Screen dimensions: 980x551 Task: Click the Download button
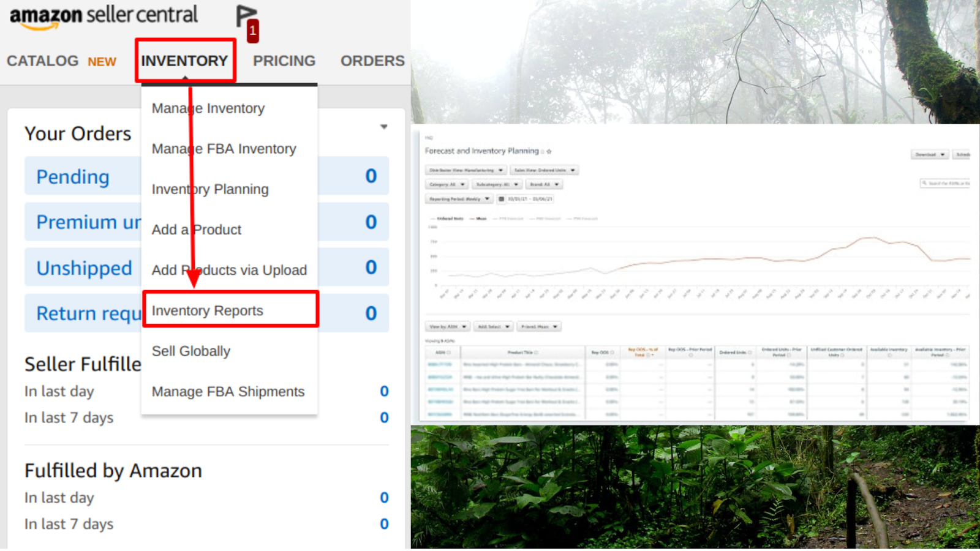point(930,154)
